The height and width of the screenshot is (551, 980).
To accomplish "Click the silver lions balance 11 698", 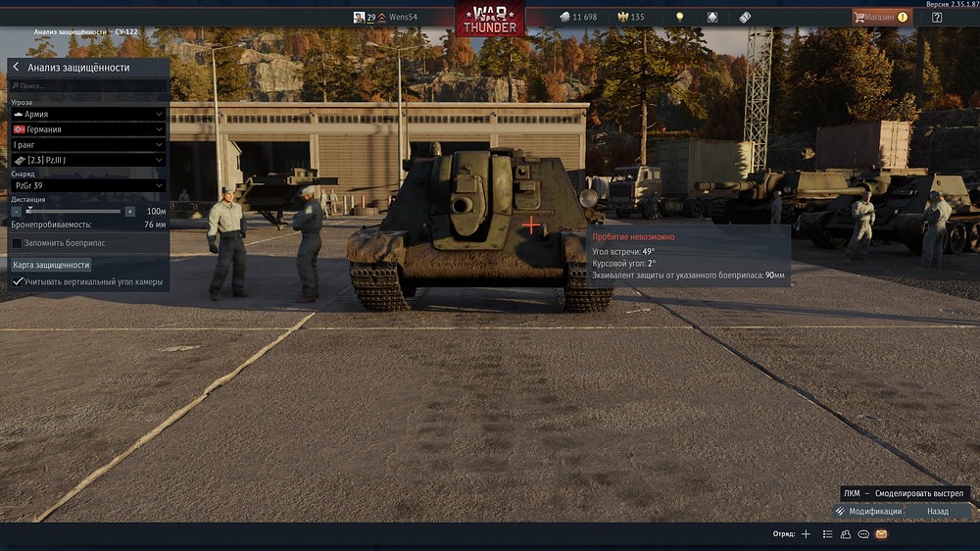I will click(x=578, y=17).
